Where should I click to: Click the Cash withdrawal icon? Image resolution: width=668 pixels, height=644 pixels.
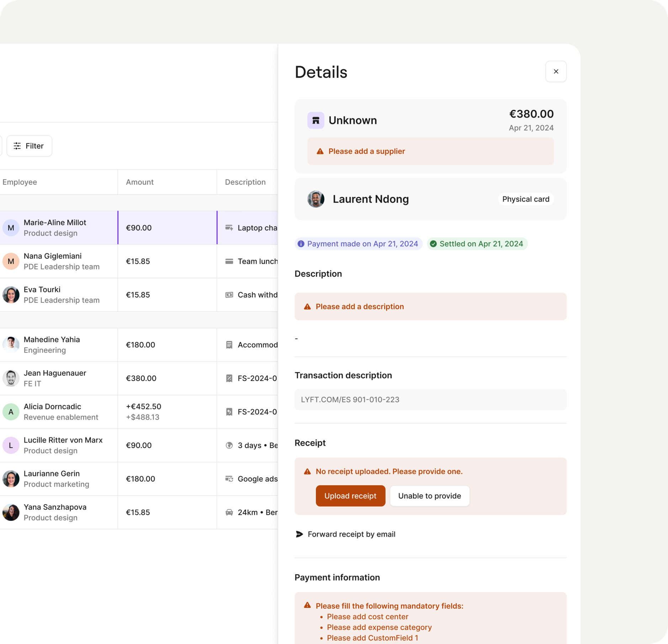click(x=229, y=295)
